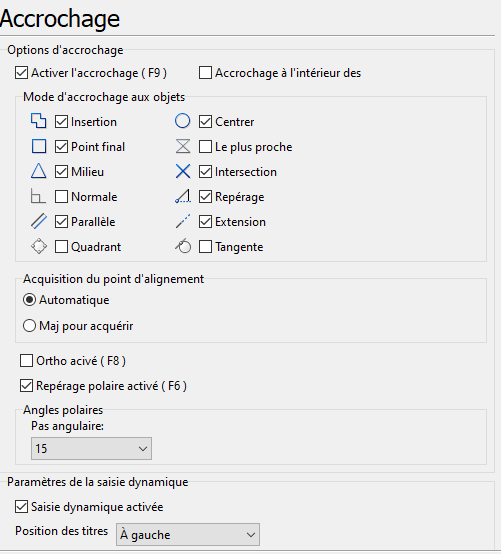Enable Ortho acivé (F8) checkbox
Screen dimensions: 501x555
coord(26,361)
